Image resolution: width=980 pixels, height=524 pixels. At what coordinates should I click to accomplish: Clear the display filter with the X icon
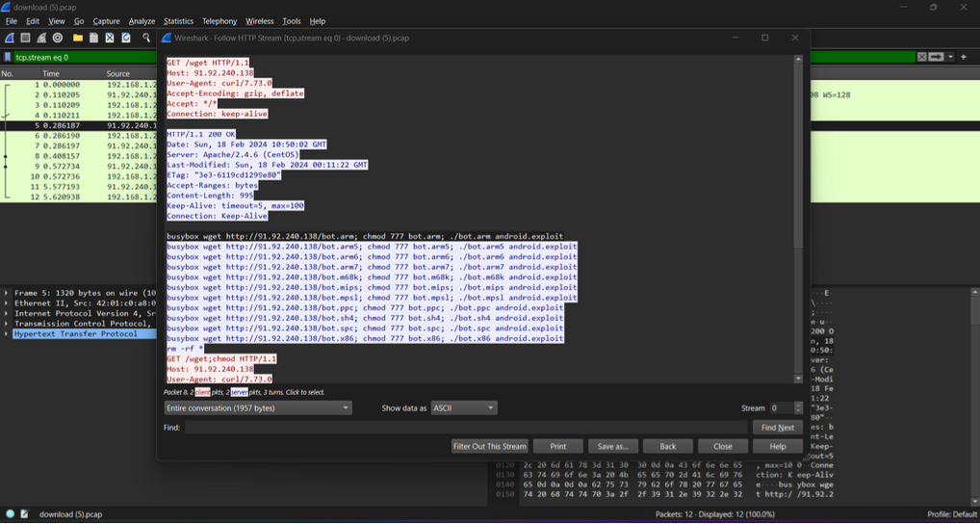pos(922,57)
